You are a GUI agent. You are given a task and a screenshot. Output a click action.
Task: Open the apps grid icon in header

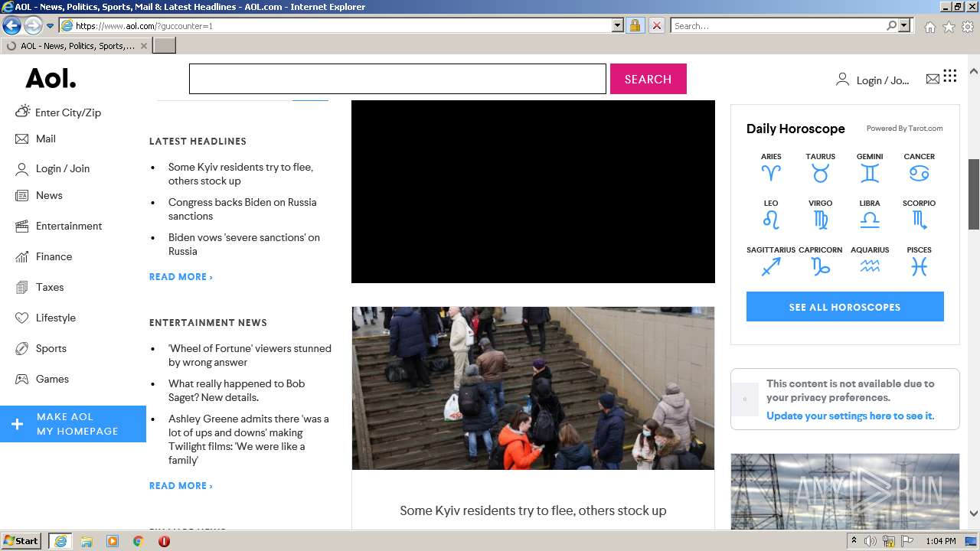pos(950,75)
